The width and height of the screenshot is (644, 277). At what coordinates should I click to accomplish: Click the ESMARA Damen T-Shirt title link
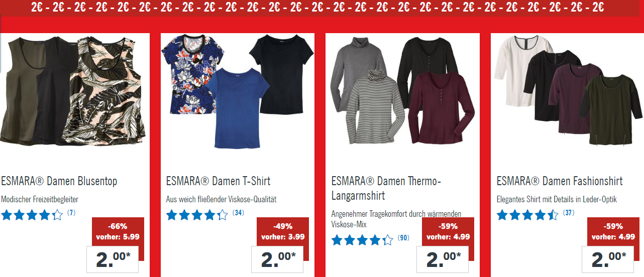tap(218, 181)
